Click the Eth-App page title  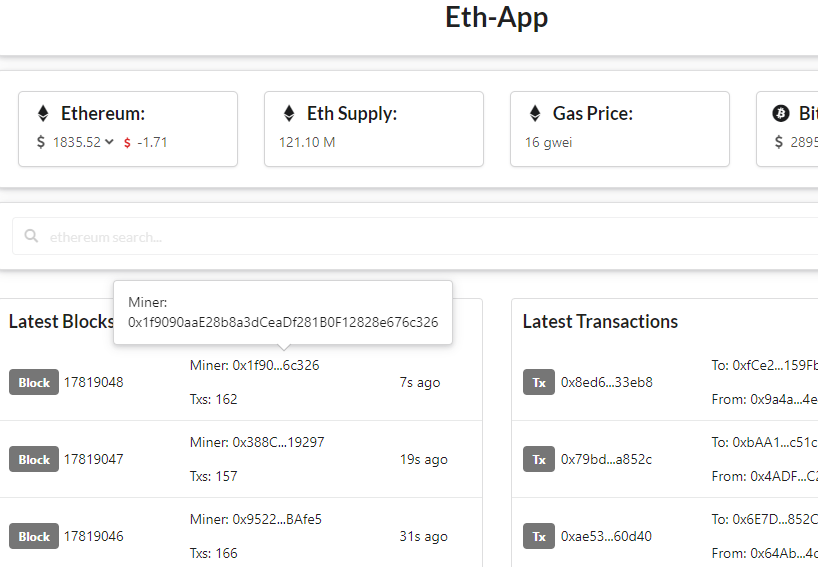point(496,18)
